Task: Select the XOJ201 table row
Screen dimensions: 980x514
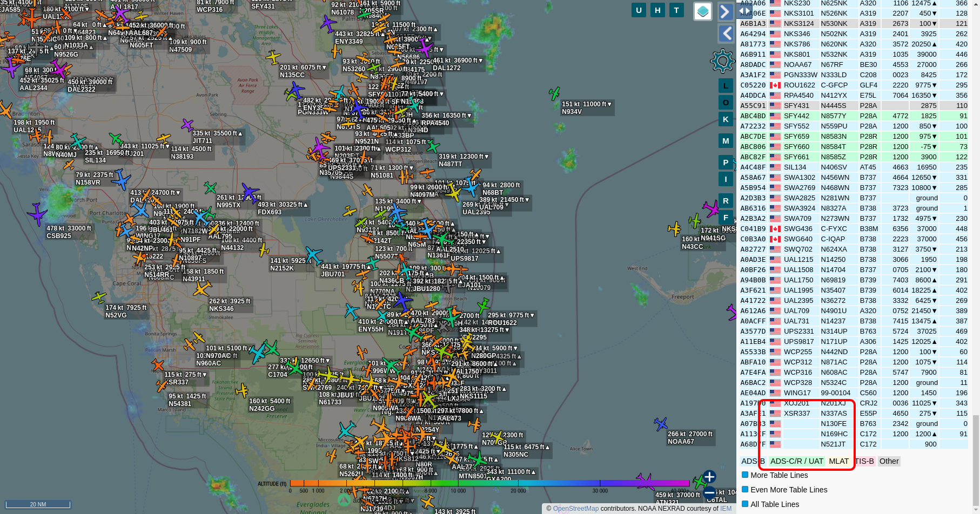Action: coord(854,403)
